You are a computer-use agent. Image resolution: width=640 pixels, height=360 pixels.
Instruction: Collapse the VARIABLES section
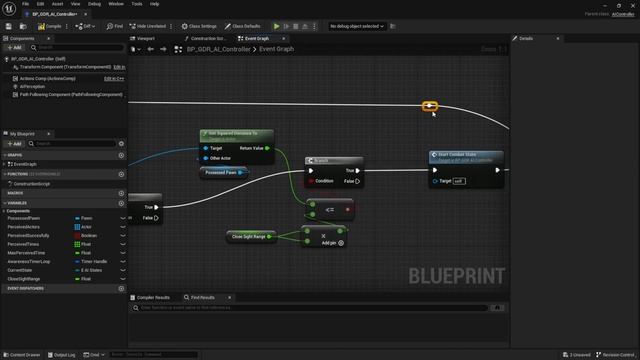click(x=4, y=203)
